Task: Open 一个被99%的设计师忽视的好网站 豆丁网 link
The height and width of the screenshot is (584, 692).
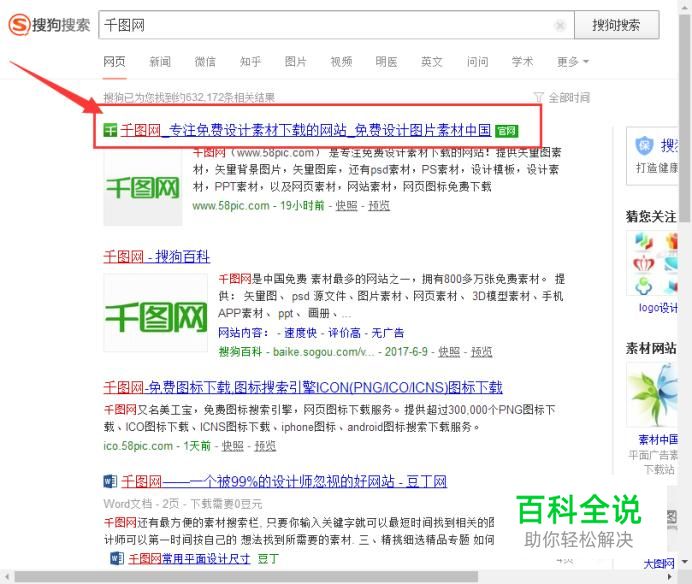Action: [284, 481]
